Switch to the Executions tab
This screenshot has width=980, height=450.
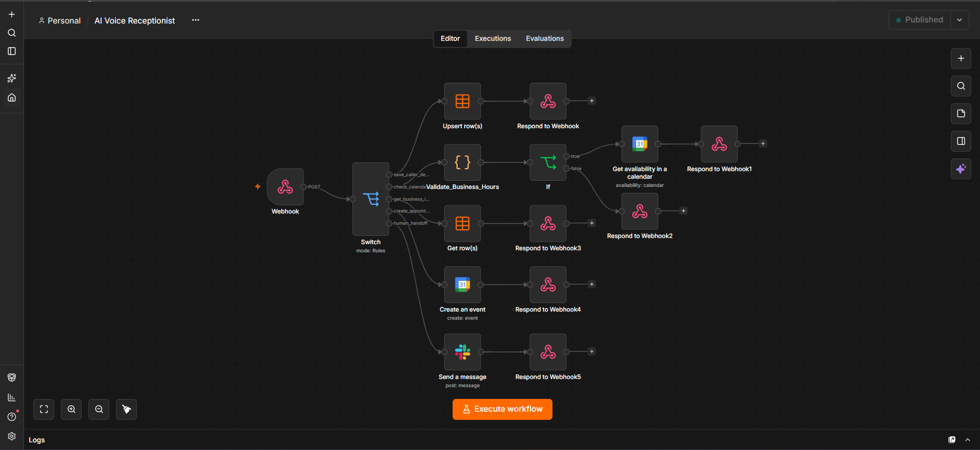pyautogui.click(x=493, y=38)
